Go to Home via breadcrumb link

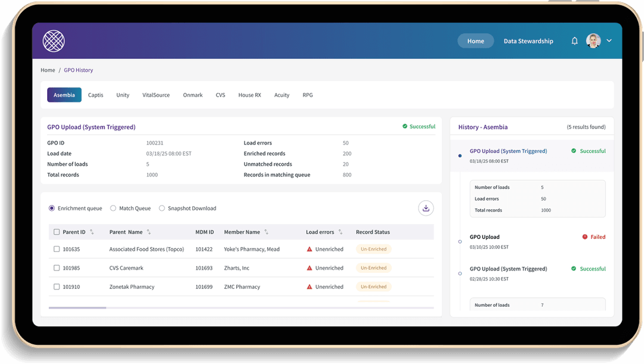point(48,70)
